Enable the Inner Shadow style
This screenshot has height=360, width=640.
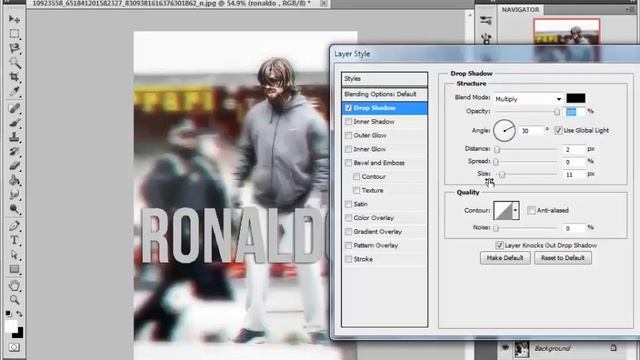[x=348, y=122]
